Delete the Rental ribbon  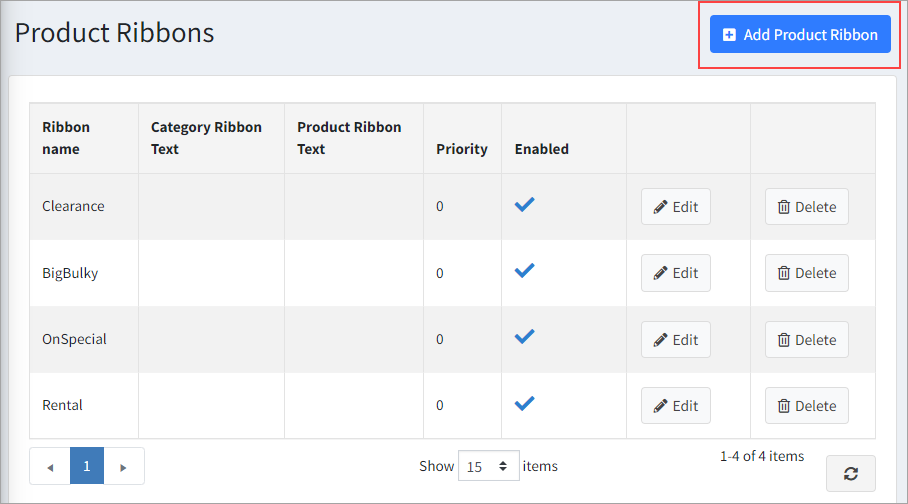[806, 406]
